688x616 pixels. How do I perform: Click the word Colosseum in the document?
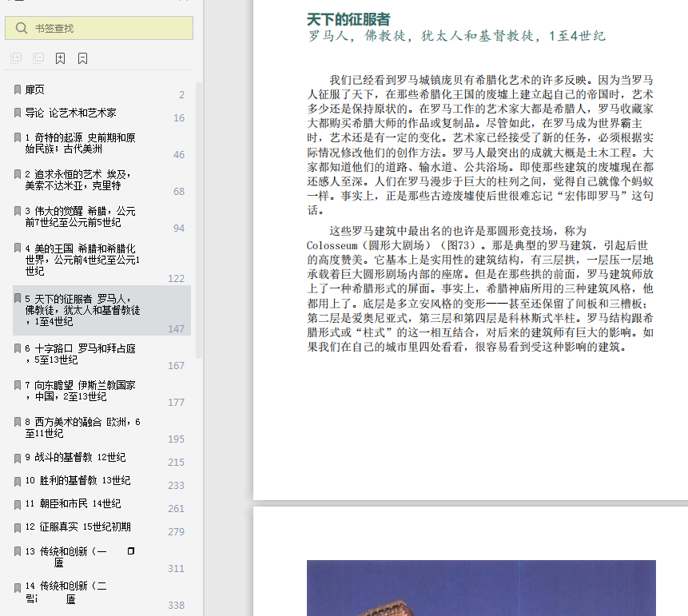click(x=332, y=245)
